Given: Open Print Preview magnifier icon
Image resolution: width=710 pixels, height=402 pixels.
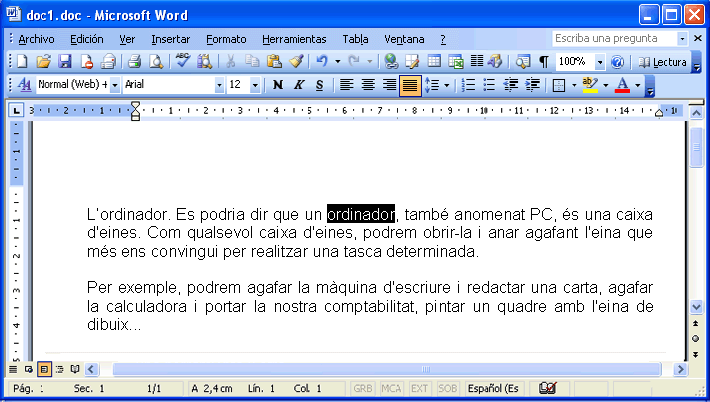Looking at the screenshot, I should click(x=156, y=62).
